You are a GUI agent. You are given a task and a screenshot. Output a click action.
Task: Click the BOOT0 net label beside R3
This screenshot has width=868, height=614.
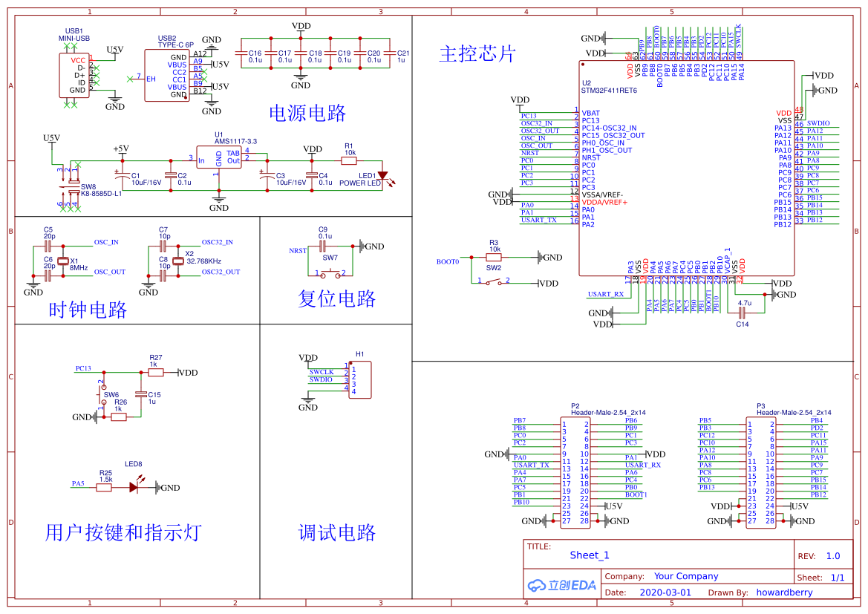[x=447, y=262]
